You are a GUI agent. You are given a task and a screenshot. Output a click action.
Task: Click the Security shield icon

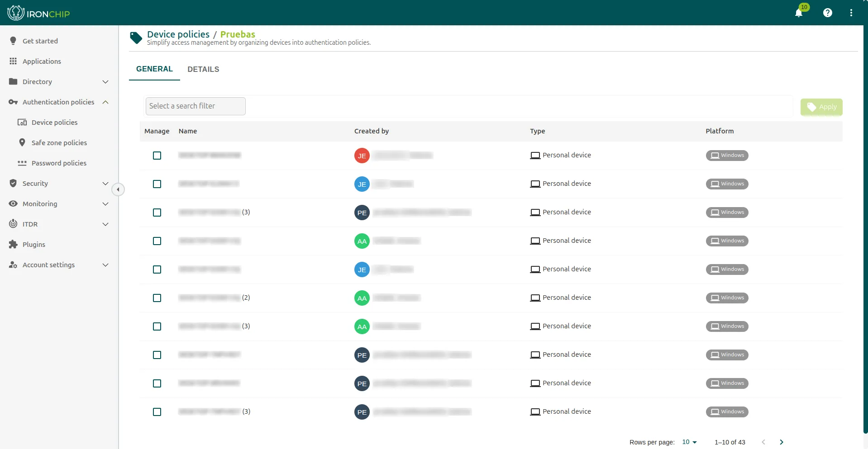coord(13,183)
